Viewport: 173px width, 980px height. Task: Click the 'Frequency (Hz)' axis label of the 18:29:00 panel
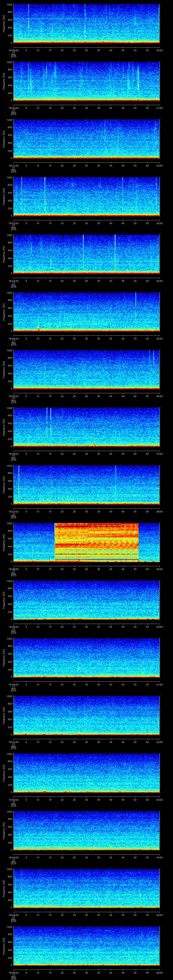click(4, 24)
